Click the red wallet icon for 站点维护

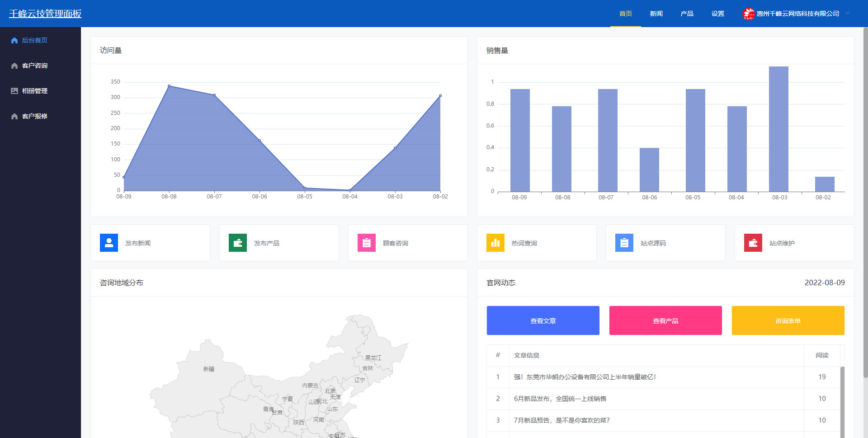pos(753,243)
